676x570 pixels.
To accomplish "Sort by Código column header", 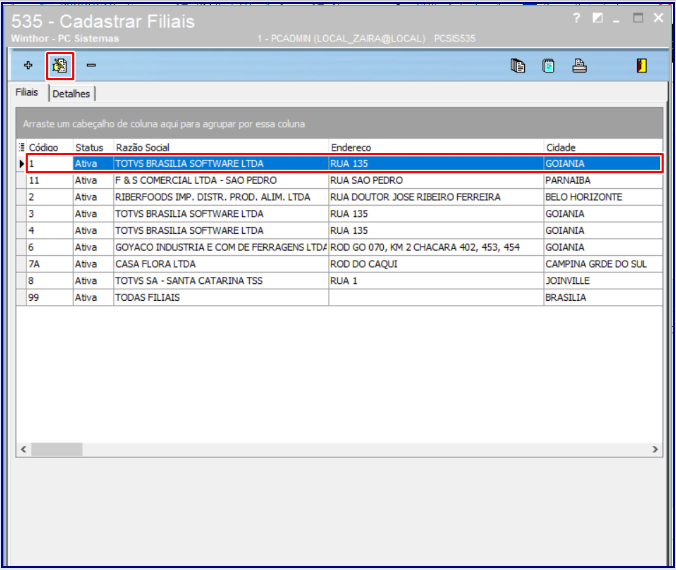I will 50,147.
